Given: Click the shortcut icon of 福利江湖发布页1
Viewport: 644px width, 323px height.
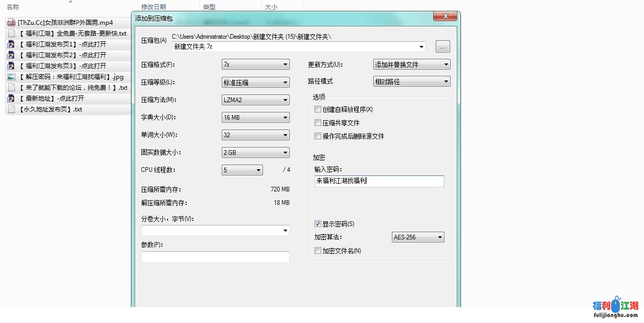Looking at the screenshot, I should (x=11, y=44).
